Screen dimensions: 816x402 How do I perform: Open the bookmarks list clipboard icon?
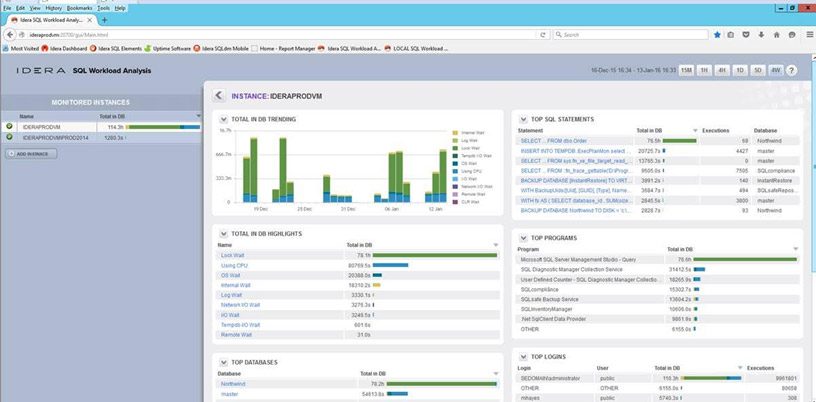[x=731, y=35]
